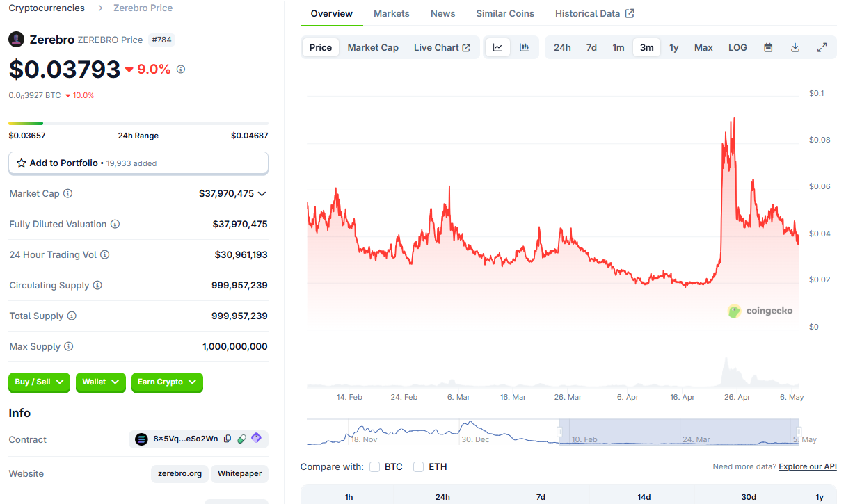Switch to line chart view icon
The width and height of the screenshot is (846, 504).
(497, 47)
